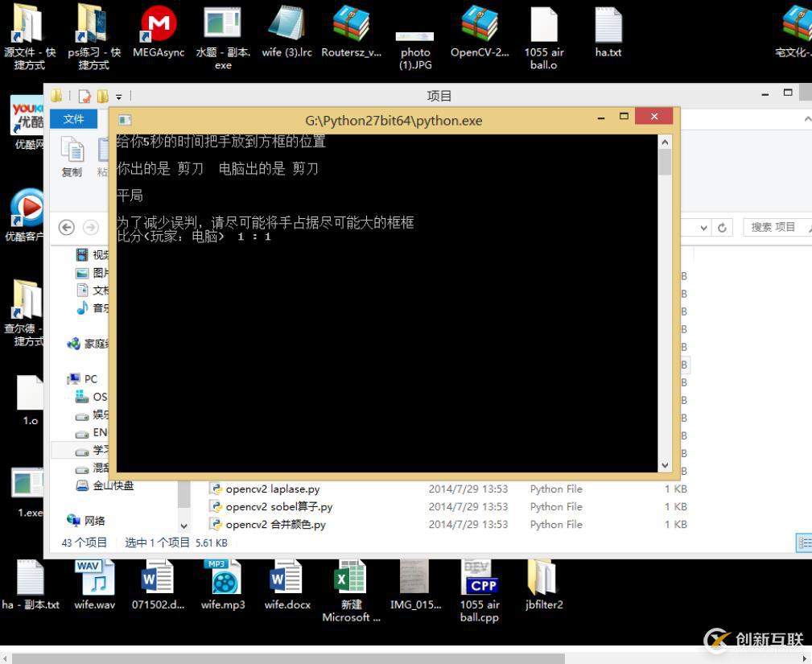Click the bottom horizontal scrollbar thumb
812x664 pixels.
click(288, 659)
